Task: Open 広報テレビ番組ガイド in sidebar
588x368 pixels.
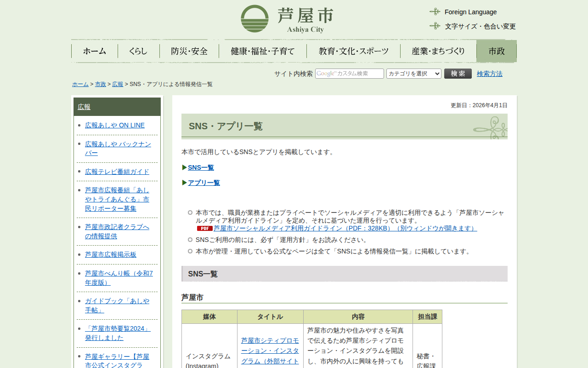Action: [x=117, y=172]
